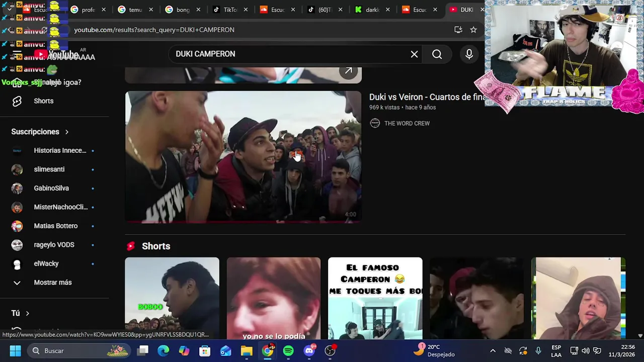The width and height of the screenshot is (644, 362).
Task: Open File Explorer from the taskbar
Action: (247, 350)
